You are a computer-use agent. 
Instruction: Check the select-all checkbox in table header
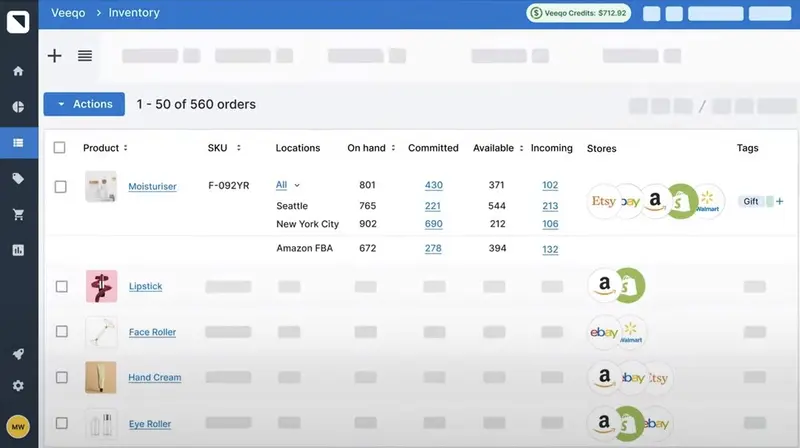60,148
